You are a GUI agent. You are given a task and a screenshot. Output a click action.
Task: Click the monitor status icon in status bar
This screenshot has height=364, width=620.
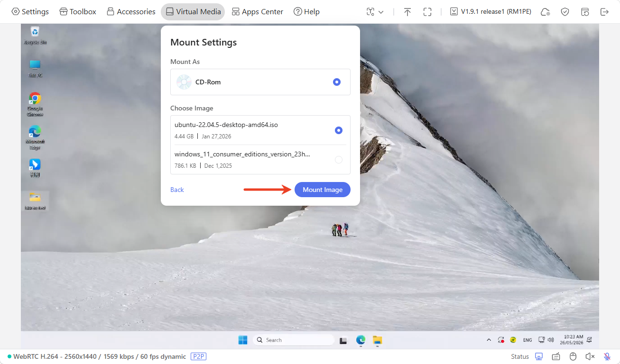pos(539,356)
